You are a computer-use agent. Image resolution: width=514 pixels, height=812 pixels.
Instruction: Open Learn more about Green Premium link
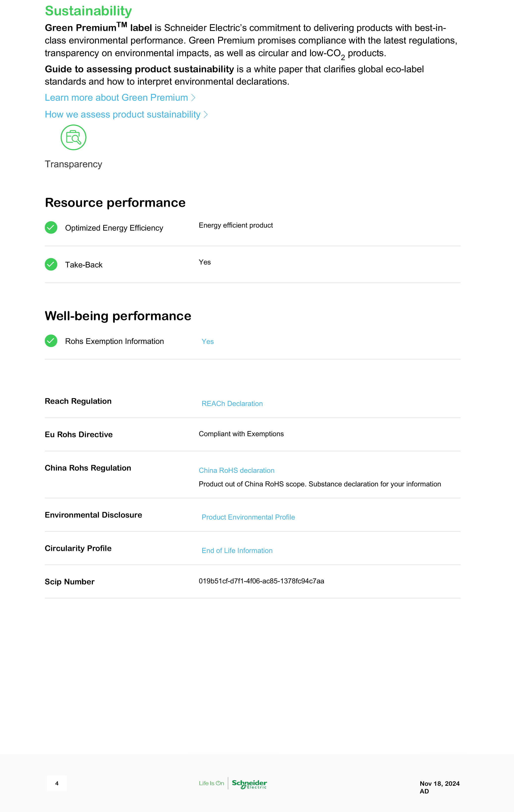pos(116,98)
